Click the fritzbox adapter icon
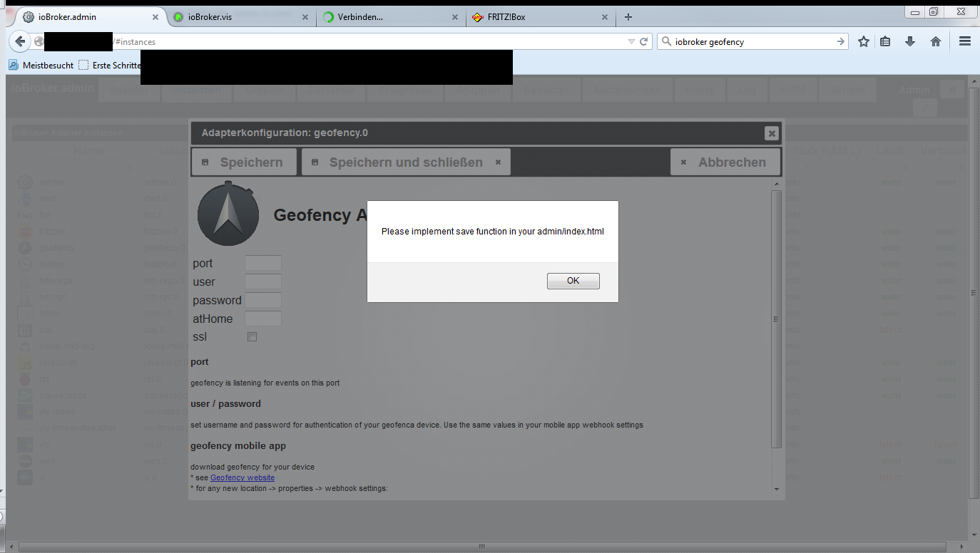The height and width of the screenshot is (553, 980). click(x=26, y=232)
